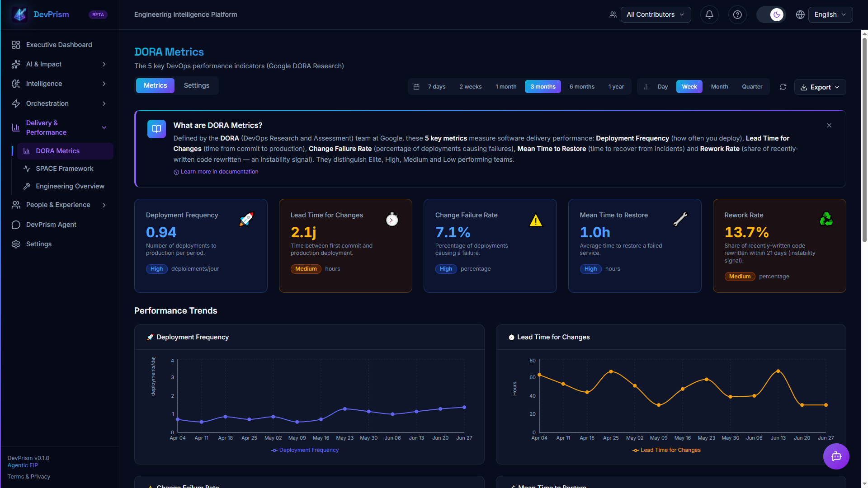868x488 pixels.
Task: Switch to Metrics tab
Action: 155,85
